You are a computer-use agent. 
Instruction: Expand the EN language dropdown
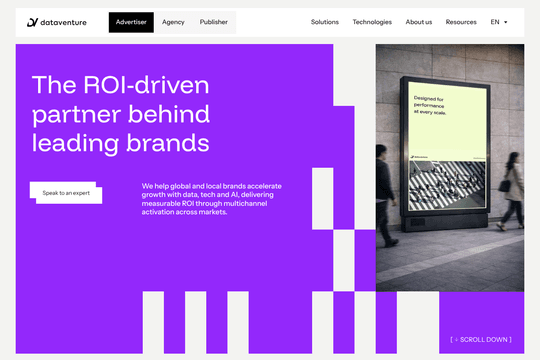click(499, 22)
